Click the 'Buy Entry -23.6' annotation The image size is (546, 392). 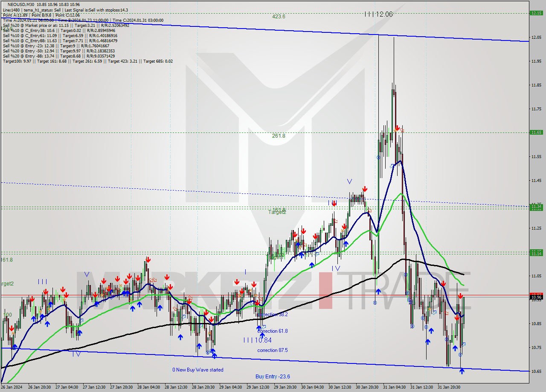click(x=273, y=377)
